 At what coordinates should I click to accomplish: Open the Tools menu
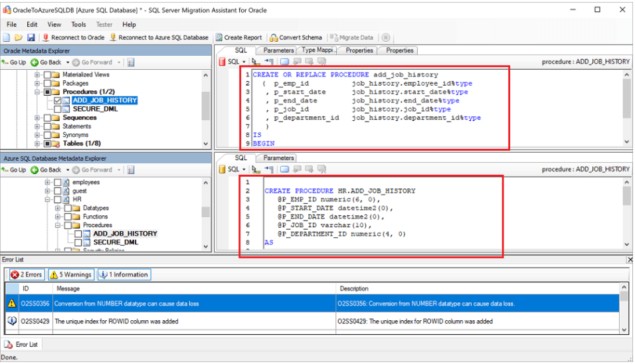78,25
